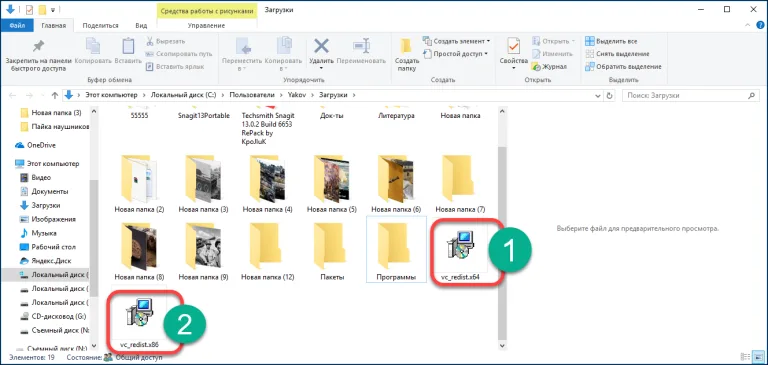Open the Файл menu tab
Viewport: 768px width, 365px height.
tap(17, 25)
